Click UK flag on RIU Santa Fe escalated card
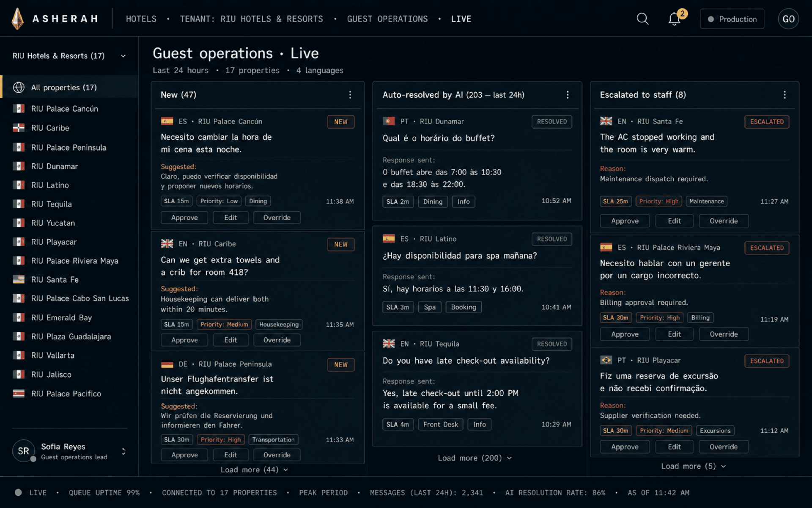This screenshot has height=508, width=812. (x=606, y=121)
